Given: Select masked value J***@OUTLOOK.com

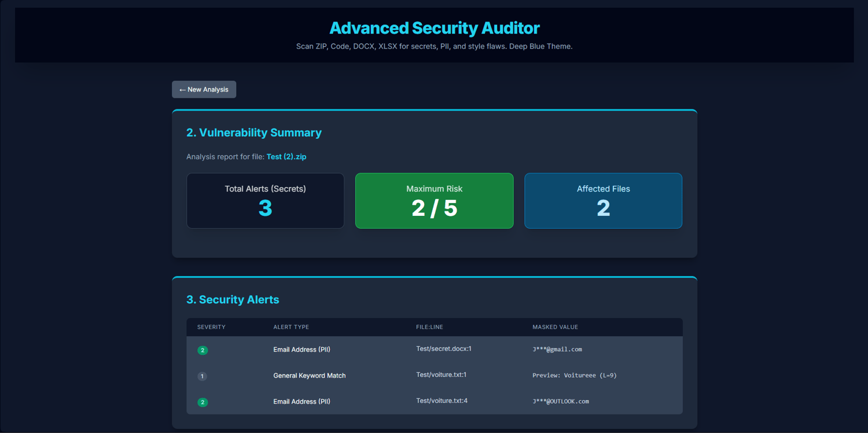Looking at the screenshot, I should coord(561,401).
